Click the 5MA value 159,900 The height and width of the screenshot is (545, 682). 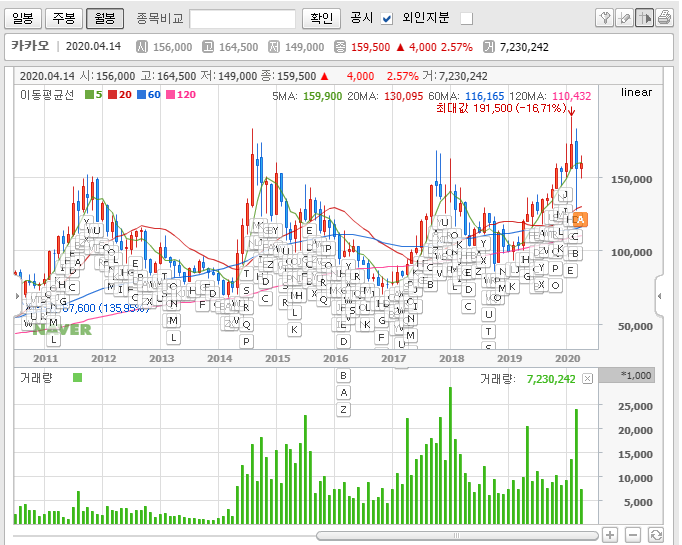point(322,96)
